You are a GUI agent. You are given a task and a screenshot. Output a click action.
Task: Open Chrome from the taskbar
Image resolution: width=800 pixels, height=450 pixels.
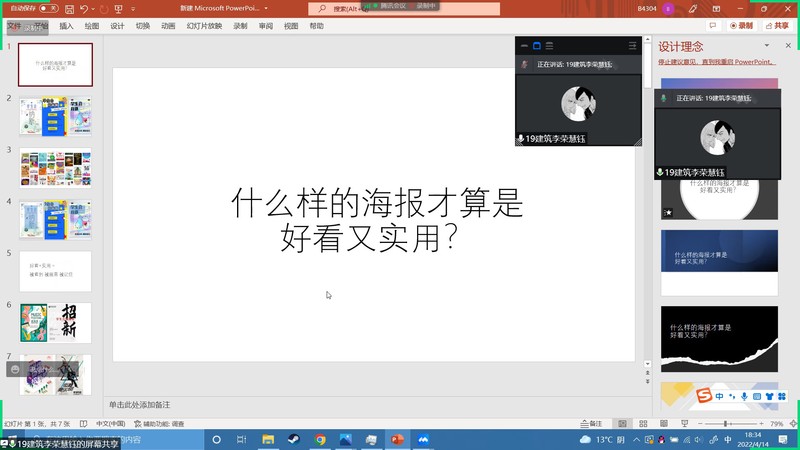pyautogui.click(x=320, y=439)
